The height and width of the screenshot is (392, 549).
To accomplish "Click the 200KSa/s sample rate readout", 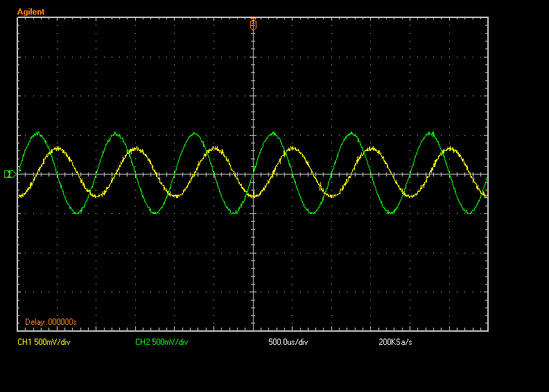I will pyautogui.click(x=395, y=342).
